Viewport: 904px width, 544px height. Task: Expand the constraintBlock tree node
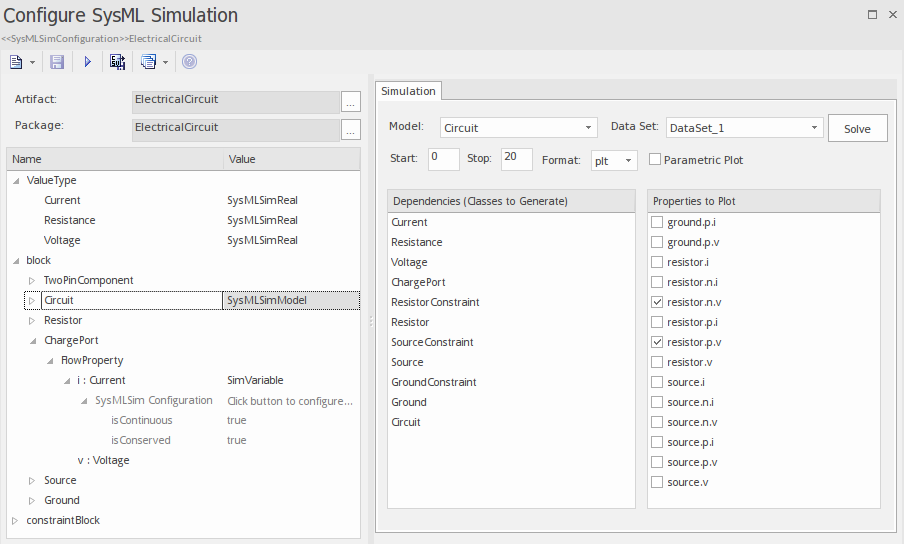(14, 520)
